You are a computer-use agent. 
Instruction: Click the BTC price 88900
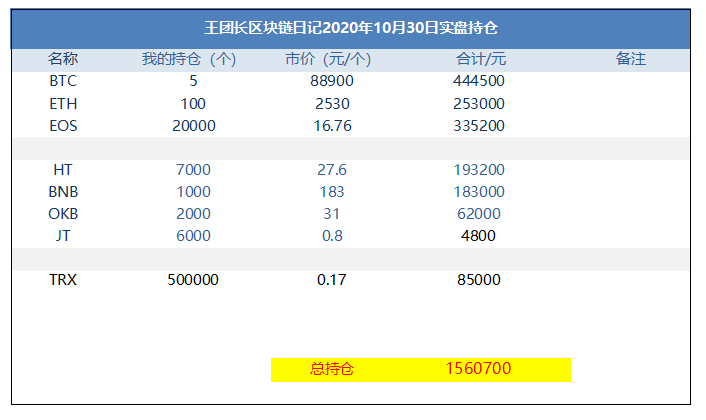pyautogui.click(x=332, y=81)
